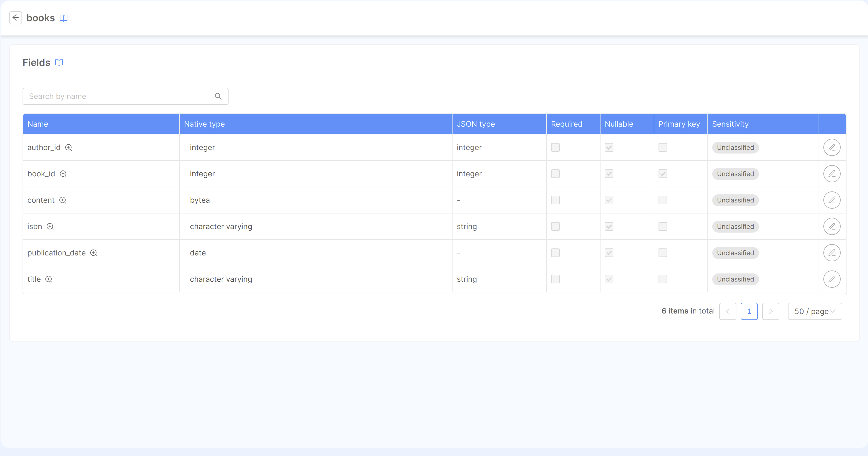Select page 1 in the pagination
The height and width of the screenshot is (456, 868).
tap(749, 311)
